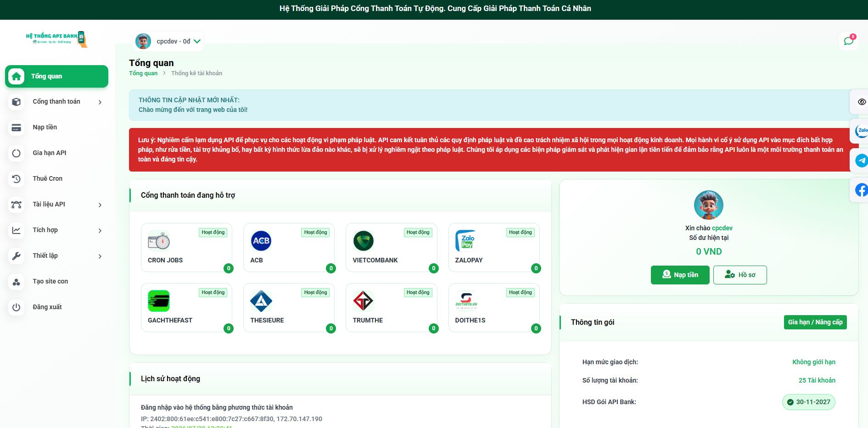Click the Hệ Thống API Bank logo
Image resolution: width=868 pixels, height=428 pixels.
[x=56, y=39]
